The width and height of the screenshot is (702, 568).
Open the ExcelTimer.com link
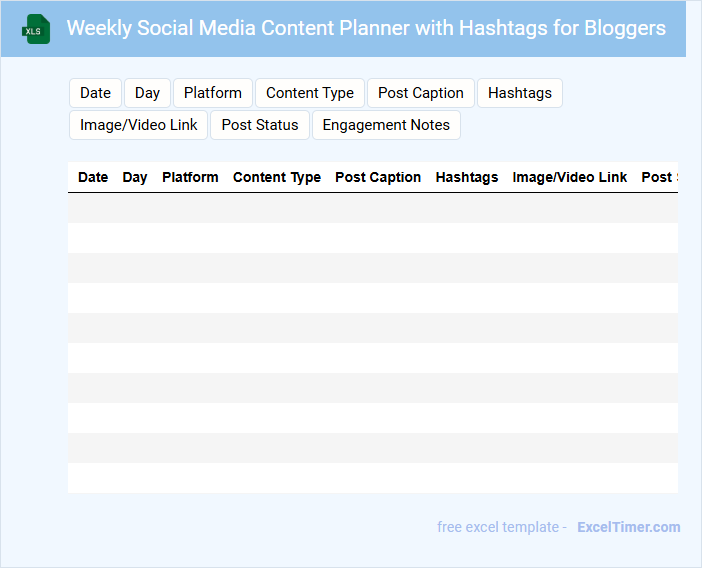pyautogui.click(x=629, y=527)
